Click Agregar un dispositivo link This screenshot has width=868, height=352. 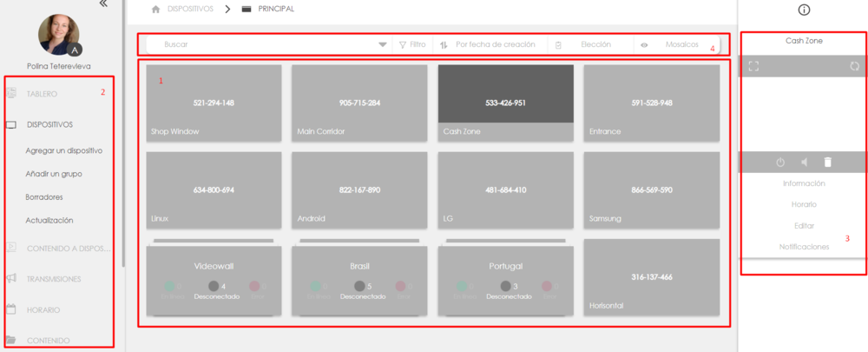pyautogui.click(x=64, y=150)
